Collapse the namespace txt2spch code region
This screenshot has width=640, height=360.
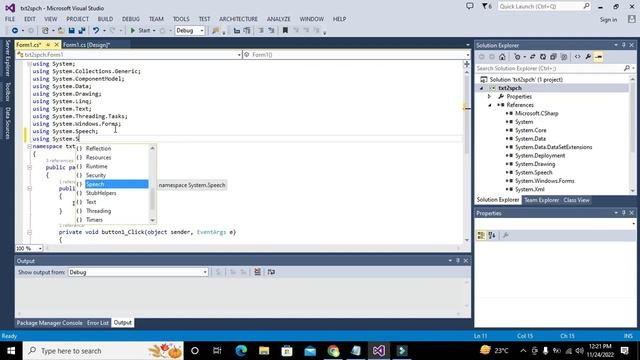coord(29,146)
